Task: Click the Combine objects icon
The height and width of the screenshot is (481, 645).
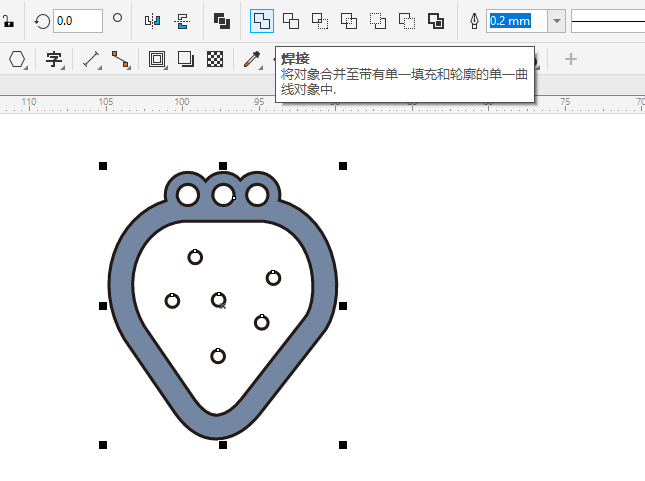Action: [x=222, y=21]
